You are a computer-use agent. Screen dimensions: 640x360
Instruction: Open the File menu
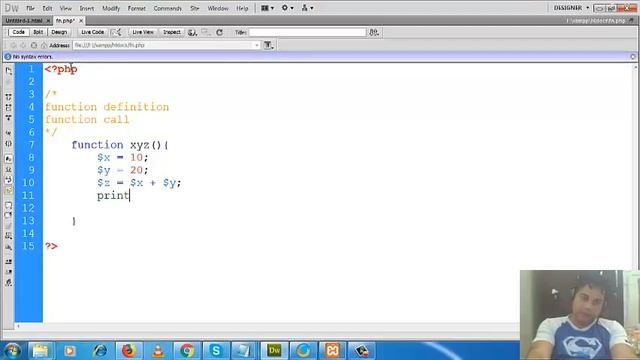(x=31, y=8)
